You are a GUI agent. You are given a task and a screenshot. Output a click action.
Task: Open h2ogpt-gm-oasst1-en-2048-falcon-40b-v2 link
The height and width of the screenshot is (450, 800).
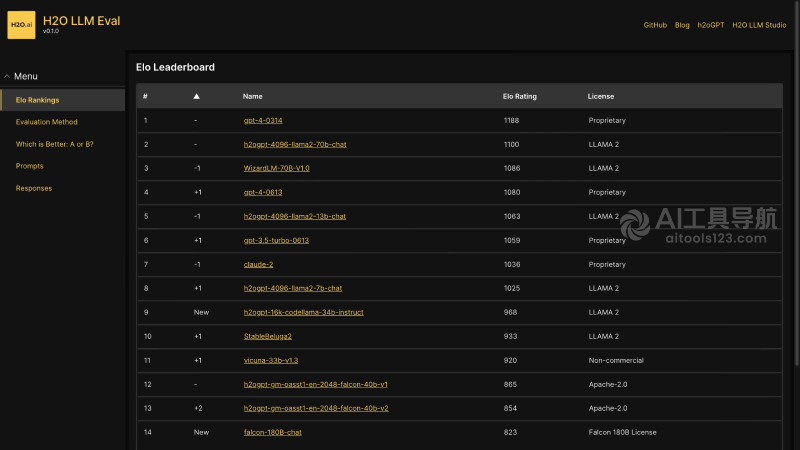point(316,408)
